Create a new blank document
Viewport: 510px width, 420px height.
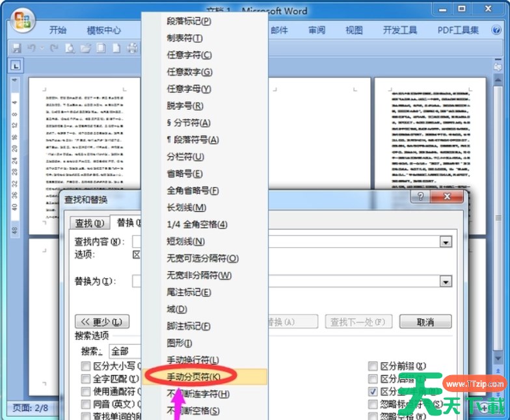116,48
